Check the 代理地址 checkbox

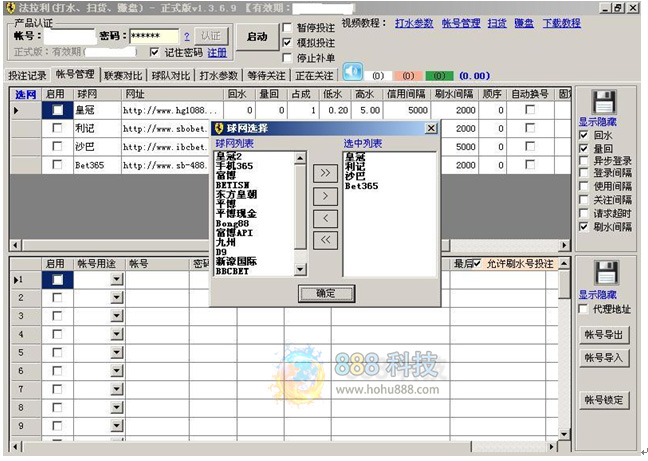tap(583, 309)
